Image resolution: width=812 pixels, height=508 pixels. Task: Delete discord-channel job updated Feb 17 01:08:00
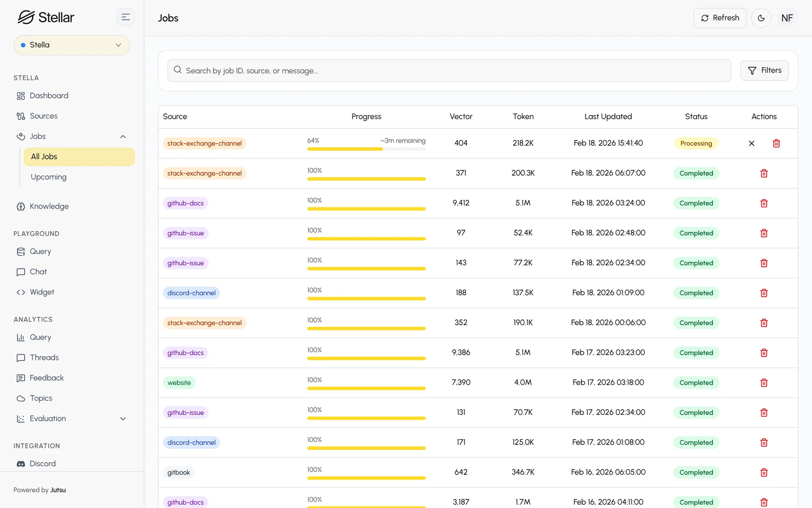tap(764, 443)
